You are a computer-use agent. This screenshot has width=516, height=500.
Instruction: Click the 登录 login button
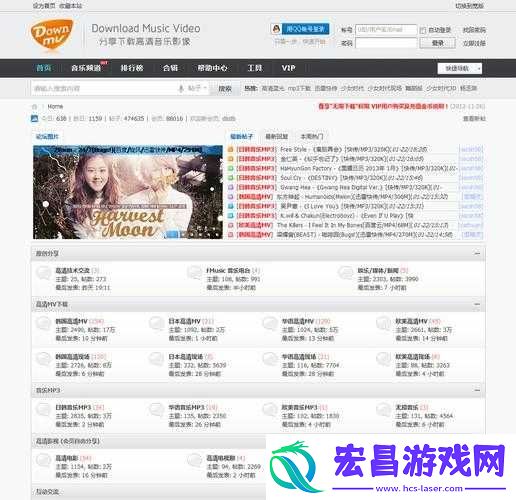click(x=437, y=43)
